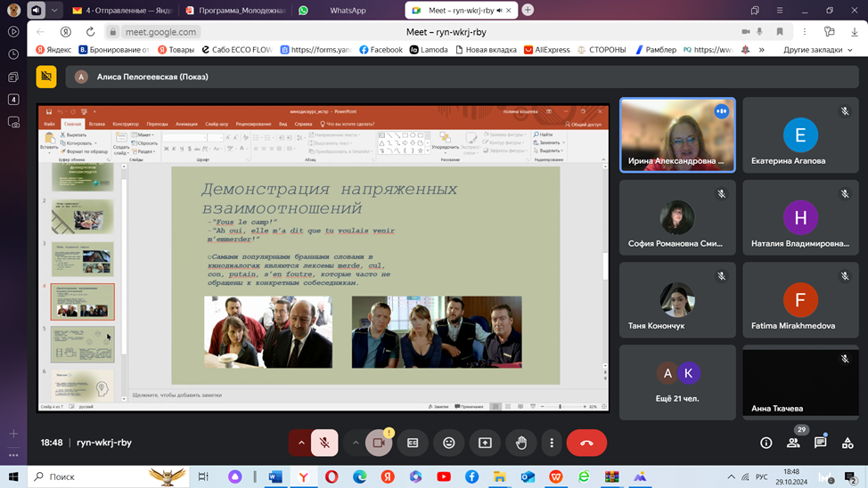The height and width of the screenshot is (488, 868).
Task: Open the AliExpress bookmark
Action: pos(546,50)
